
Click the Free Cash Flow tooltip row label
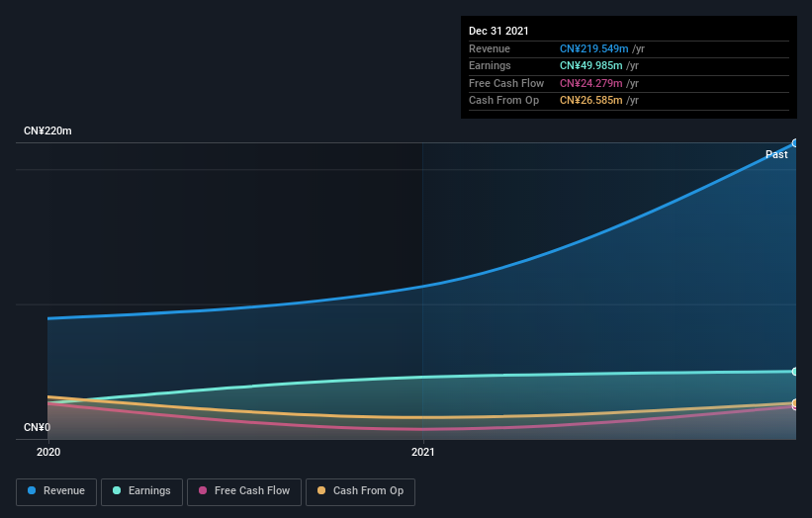click(502, 83)
